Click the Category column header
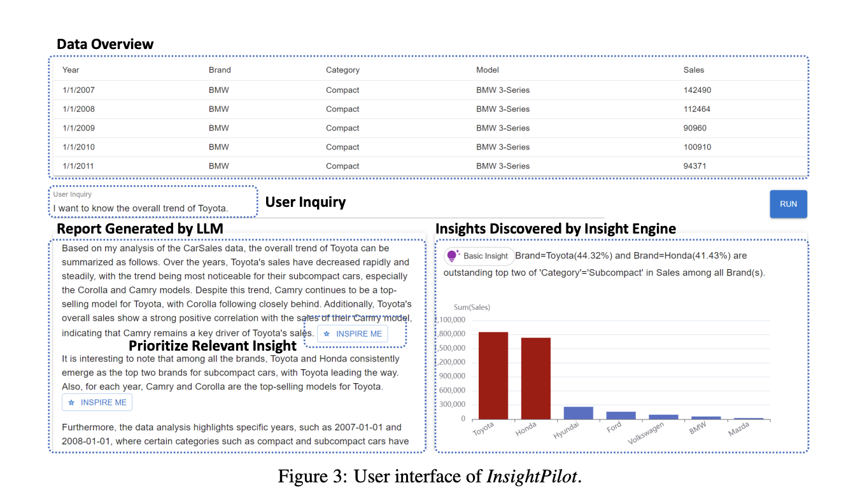 point(342,70)
